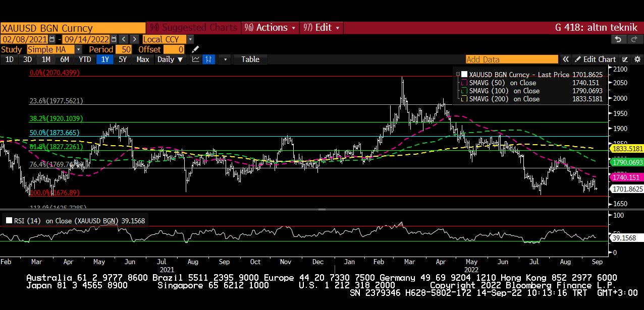This screenshot has height=310, width=644.
Task: Click the SMAVG (50) on Close legend entry
Action: click(502, 83)
